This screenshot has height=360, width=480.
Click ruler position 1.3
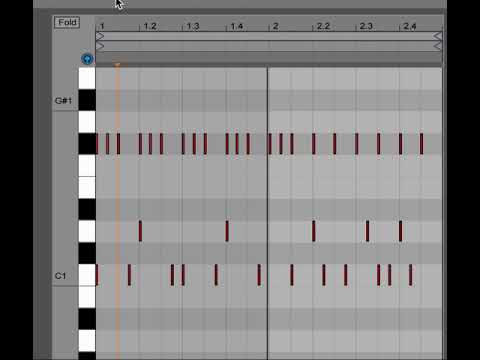point(193,26)
